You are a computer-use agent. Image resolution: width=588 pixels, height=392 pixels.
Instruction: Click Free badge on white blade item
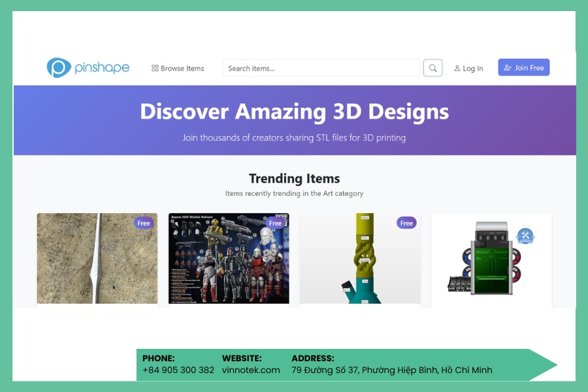(x=144, y=223)
